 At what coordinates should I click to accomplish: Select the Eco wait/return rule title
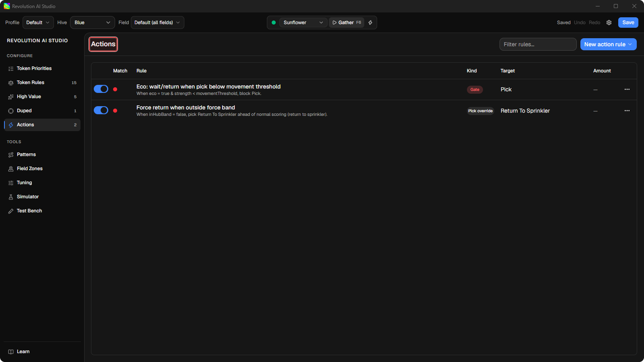point(208,86)
